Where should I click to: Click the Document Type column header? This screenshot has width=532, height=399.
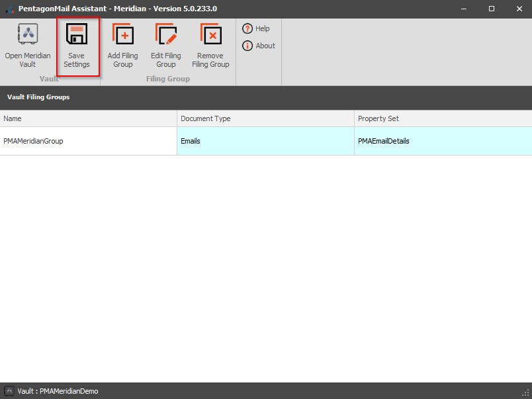click(x=265, y=118)
